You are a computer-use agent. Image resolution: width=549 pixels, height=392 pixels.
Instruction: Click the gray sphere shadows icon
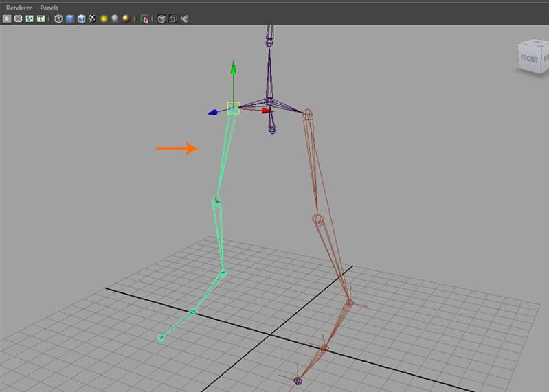(x=114, y=19)
